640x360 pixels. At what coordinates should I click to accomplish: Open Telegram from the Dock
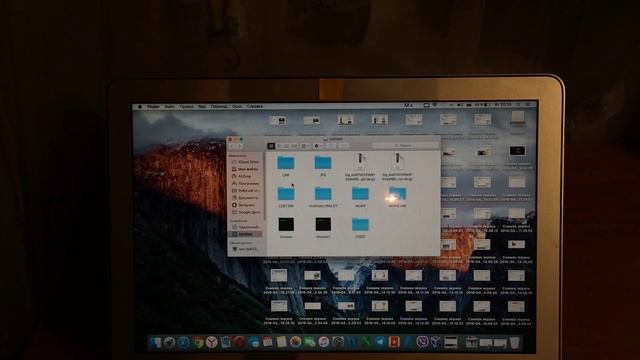380,342
